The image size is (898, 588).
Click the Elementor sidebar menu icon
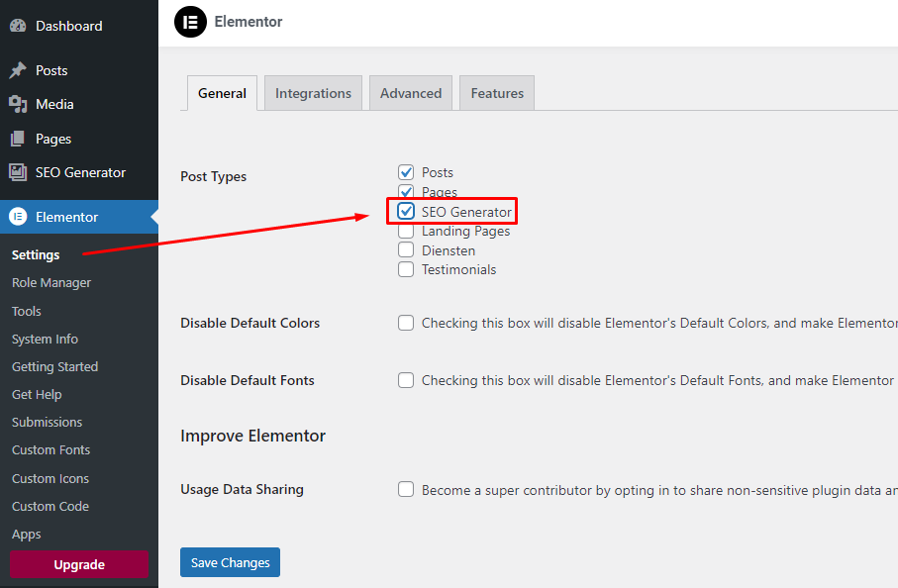click(x=18, y=217)
